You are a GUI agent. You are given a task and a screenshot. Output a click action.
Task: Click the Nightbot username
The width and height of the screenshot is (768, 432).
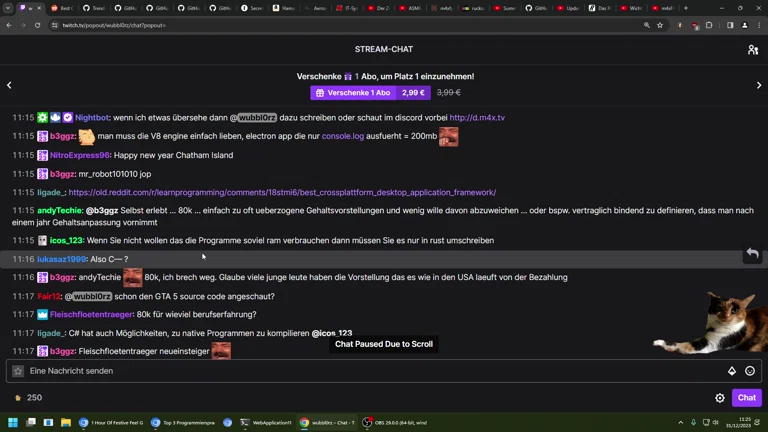click(92, 118)
